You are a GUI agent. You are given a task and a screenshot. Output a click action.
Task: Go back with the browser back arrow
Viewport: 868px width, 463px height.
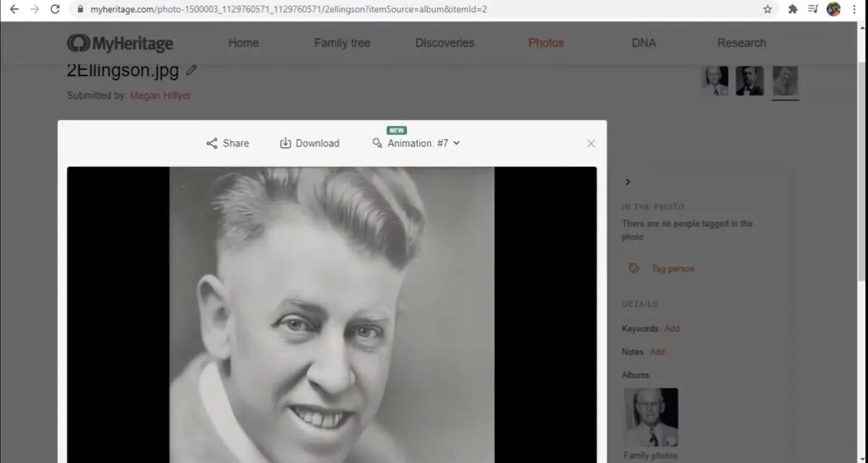pos(14,9)
